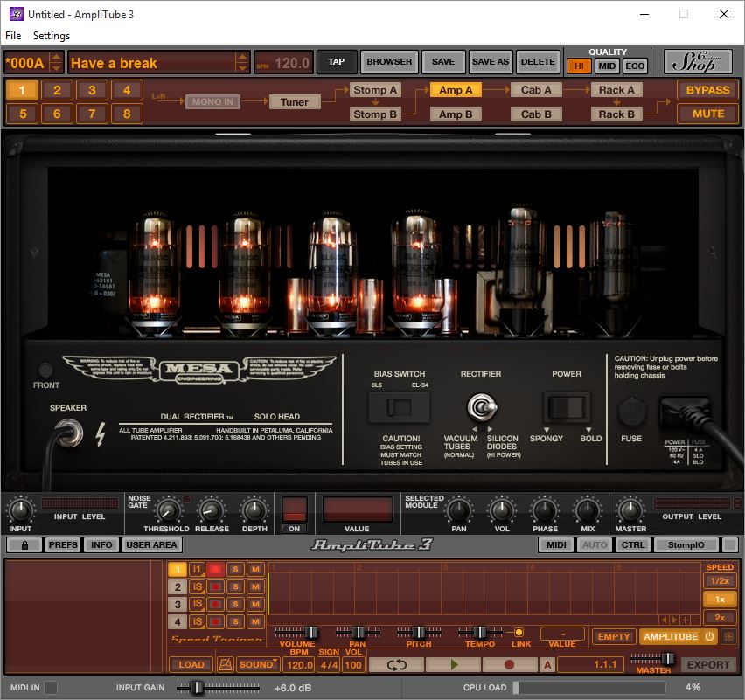Flip the Bias Switch 6L6/EL-34

[x=399, y=407]
